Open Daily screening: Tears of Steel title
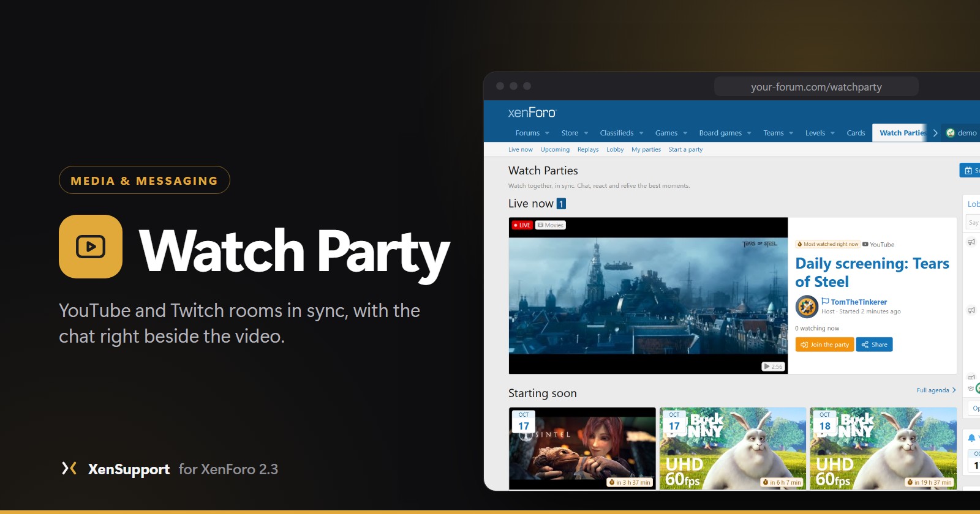Screen dimensions: 980x514 (872, 272)
